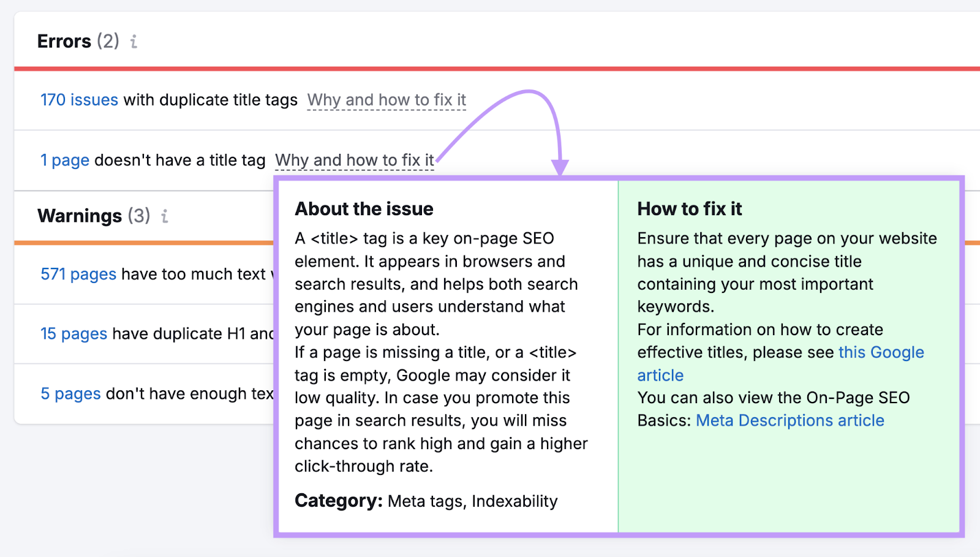Click 'Why and how to fix it' for duplicate titles
The width and height of the screenshot is (980, 557).
[x=386, y=99]
